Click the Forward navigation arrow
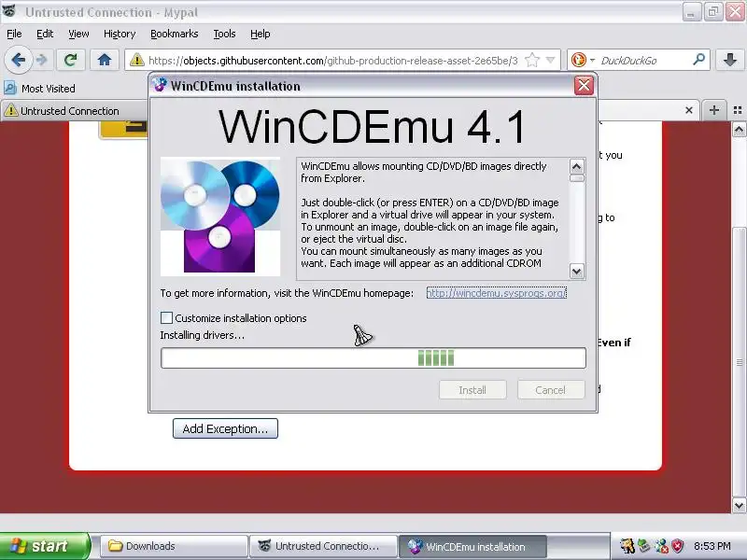This screenshot has width=747, height=560. (x=42, y=60)
